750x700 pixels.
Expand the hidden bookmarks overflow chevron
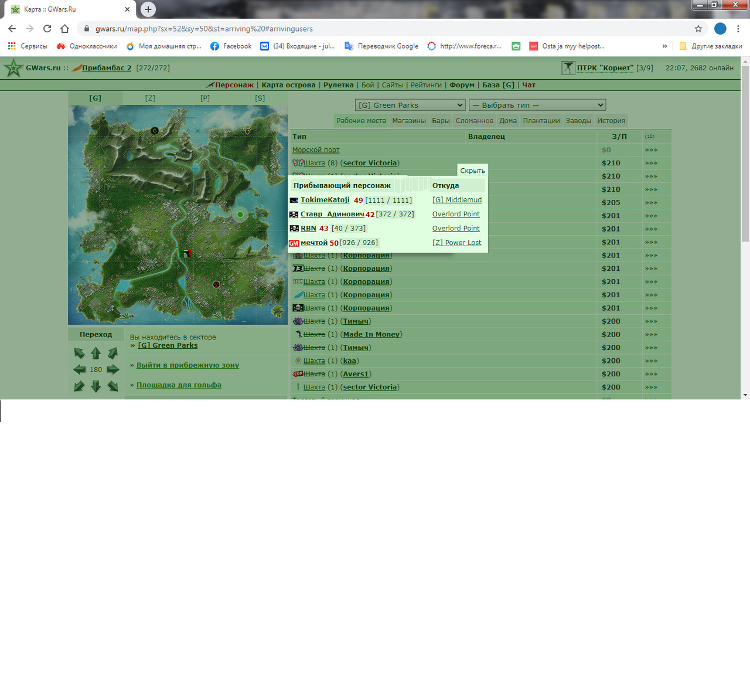click(664, 46)
